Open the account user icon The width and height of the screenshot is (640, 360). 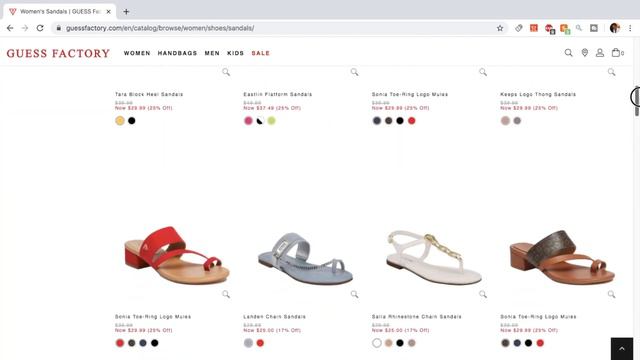(600, 53)
